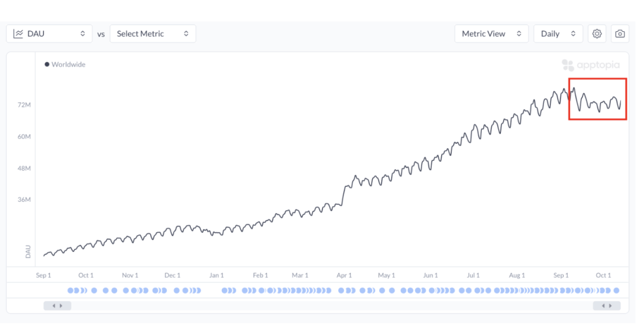Toggle the Worldwide legend series
The image size is (644, 326).
click(x=65, y=64)
